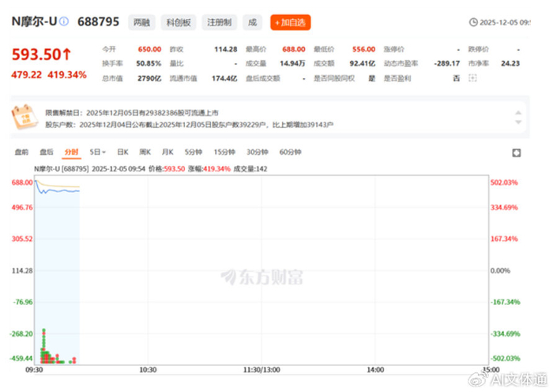This screenshot has width=553, height=392.
Task: Click the 最低价 value 556.00
Action: tap(363, 50)
